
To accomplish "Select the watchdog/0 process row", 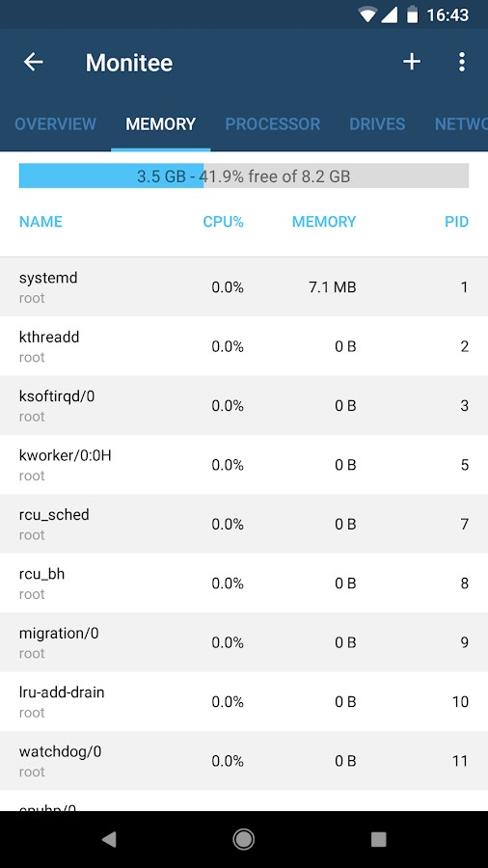I will click(244, 761).
